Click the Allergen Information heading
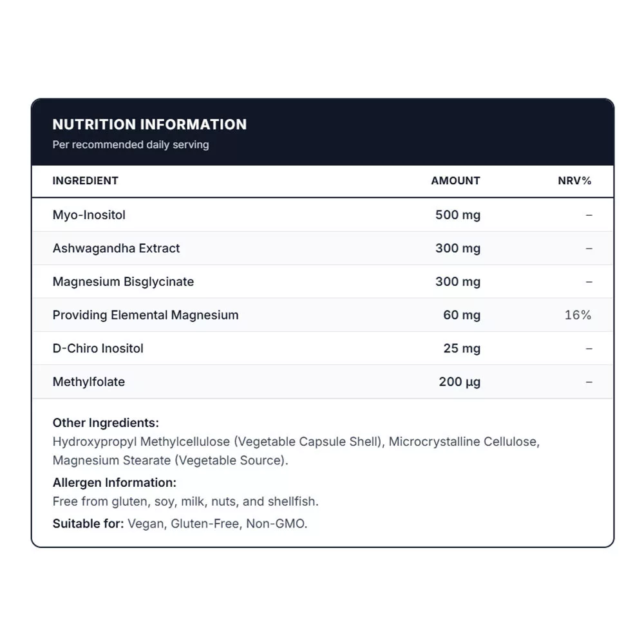The width and height of the screenshot is (644, 644). (x=115, y=482)
